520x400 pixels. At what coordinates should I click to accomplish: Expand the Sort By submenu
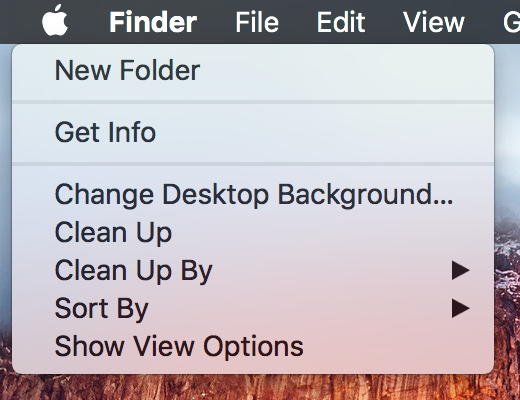click(253, 308)
